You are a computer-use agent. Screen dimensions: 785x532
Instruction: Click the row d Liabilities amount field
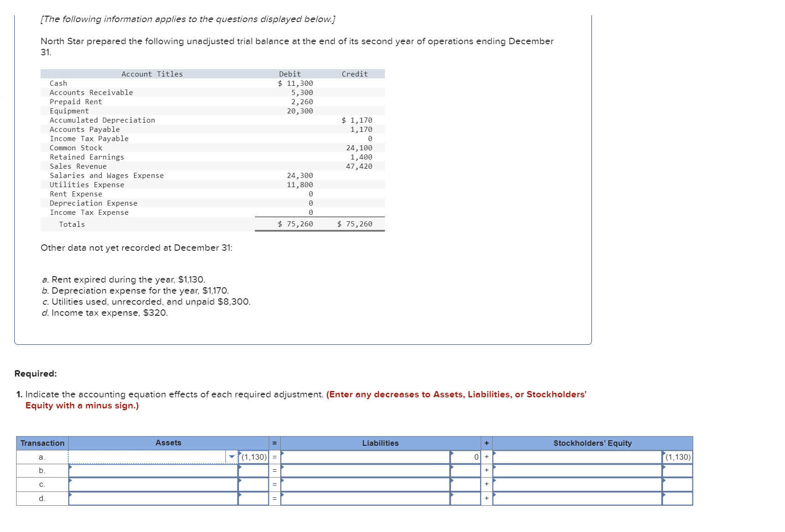[x=466, y=498]
